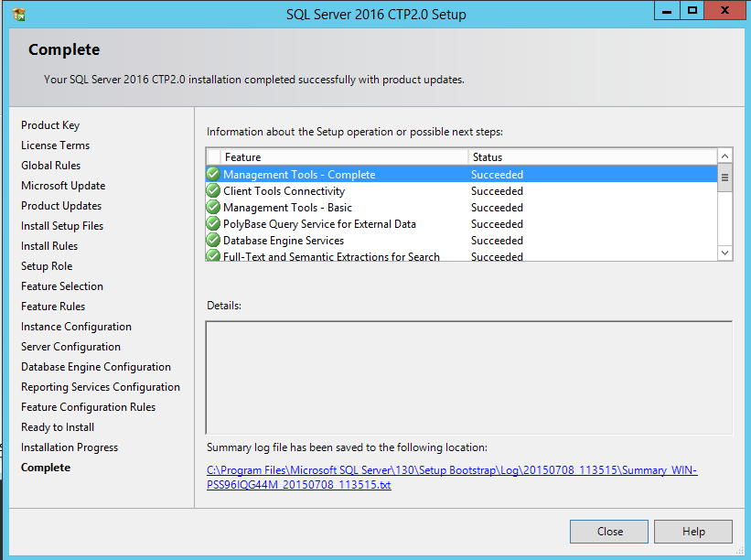Open Help for the Complete page
Image resolution: width=751 pixels, height=560 pixels.
693,532
